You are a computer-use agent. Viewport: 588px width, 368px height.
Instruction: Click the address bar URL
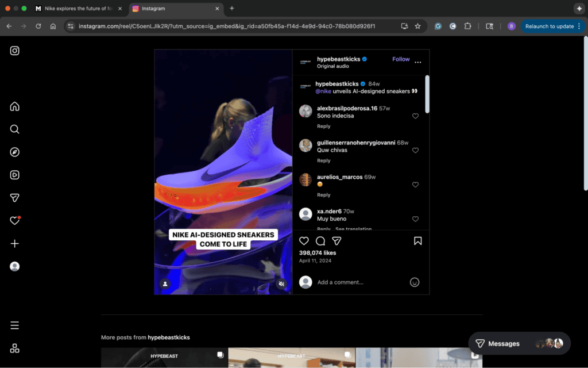tap(227, 26)
